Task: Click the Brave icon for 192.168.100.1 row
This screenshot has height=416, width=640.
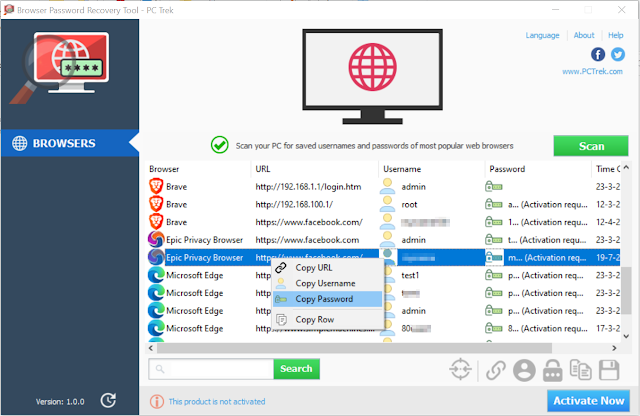Action: tap(156, 204)
